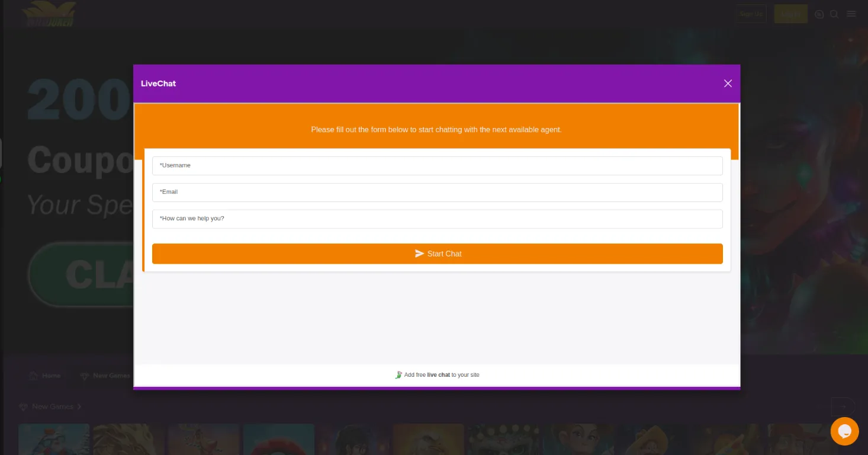Click the WildJoker logo

point(47,14)
